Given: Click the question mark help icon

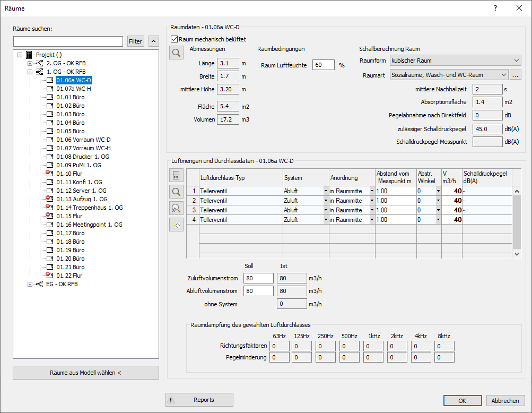Looking at the screenshot, I should coord(495,8).
